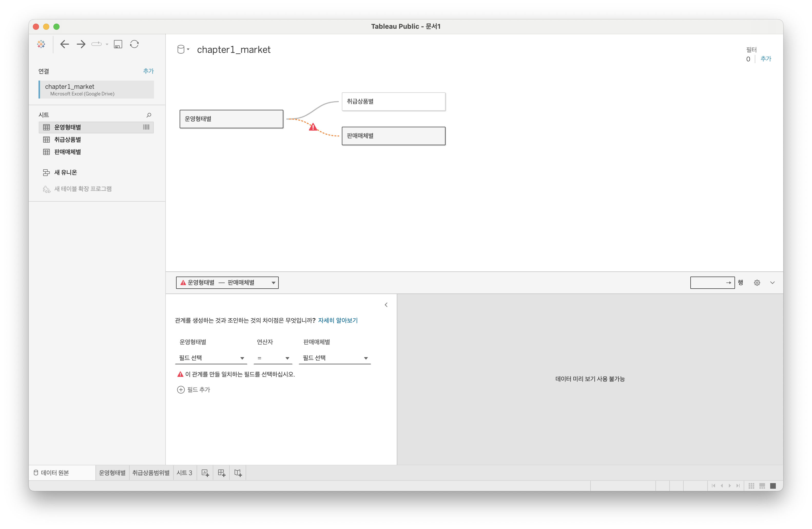Screen dimensions: 812x529
Task: Collapse relationship panel with left chevron
Action: coord(386,305)
